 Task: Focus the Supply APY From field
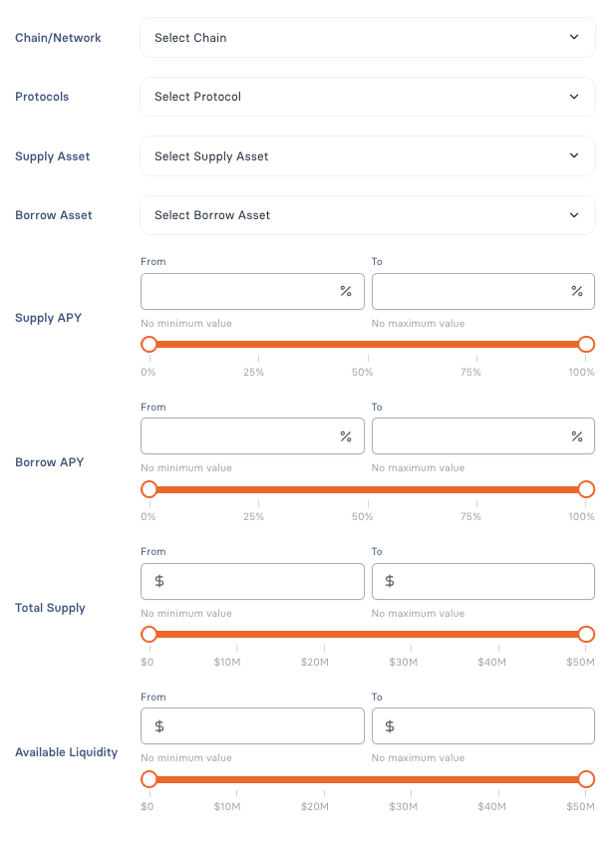point(239,292)
